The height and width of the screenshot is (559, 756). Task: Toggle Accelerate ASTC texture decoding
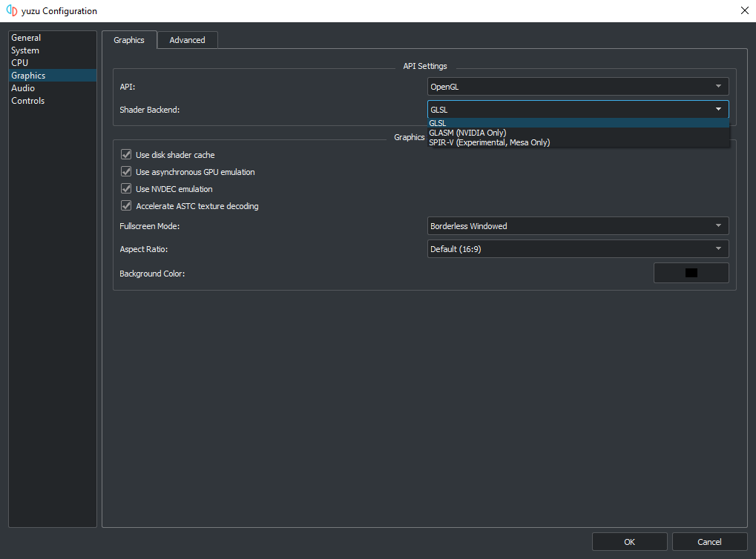[126, 206]
